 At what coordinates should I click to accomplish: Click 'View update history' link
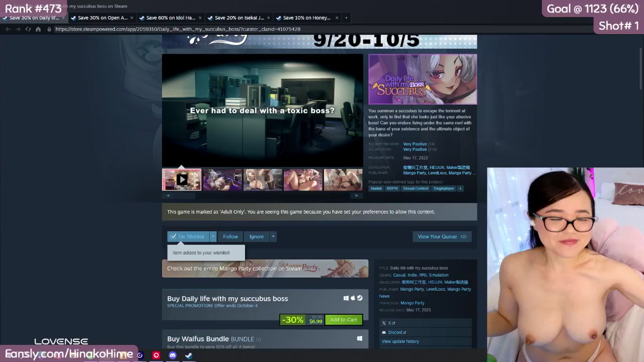[x=400, y=342]
